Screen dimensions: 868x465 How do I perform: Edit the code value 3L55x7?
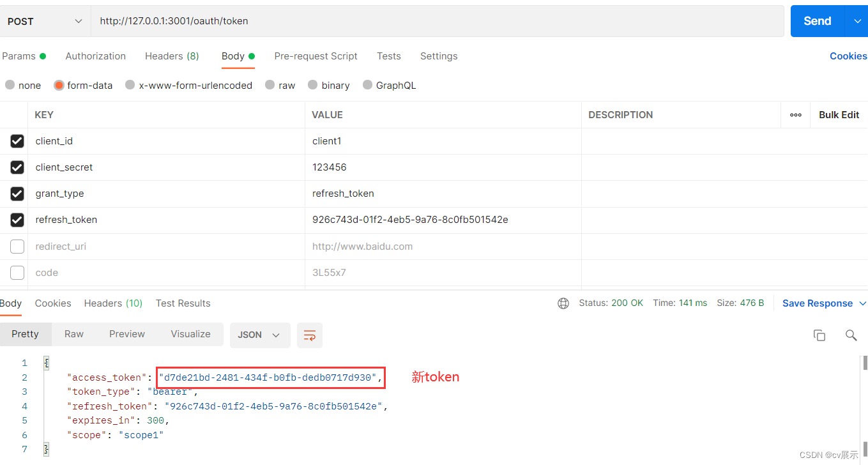coord(443,273)
